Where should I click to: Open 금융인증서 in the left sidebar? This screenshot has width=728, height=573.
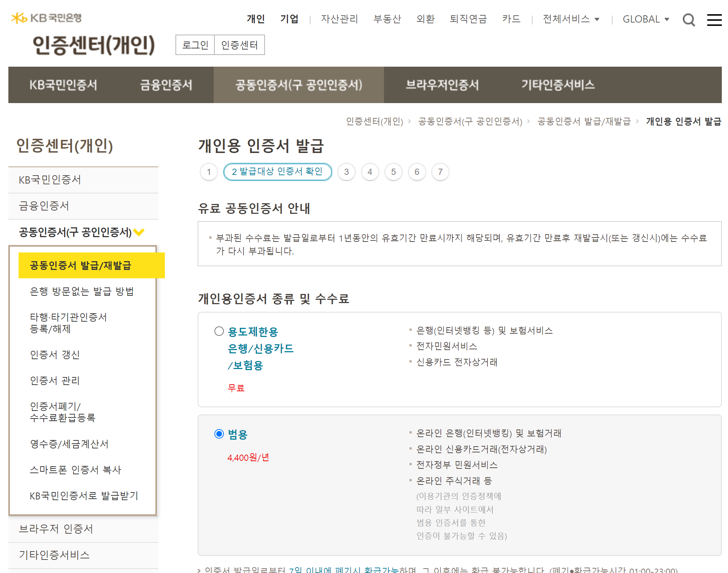pos(83,206)
